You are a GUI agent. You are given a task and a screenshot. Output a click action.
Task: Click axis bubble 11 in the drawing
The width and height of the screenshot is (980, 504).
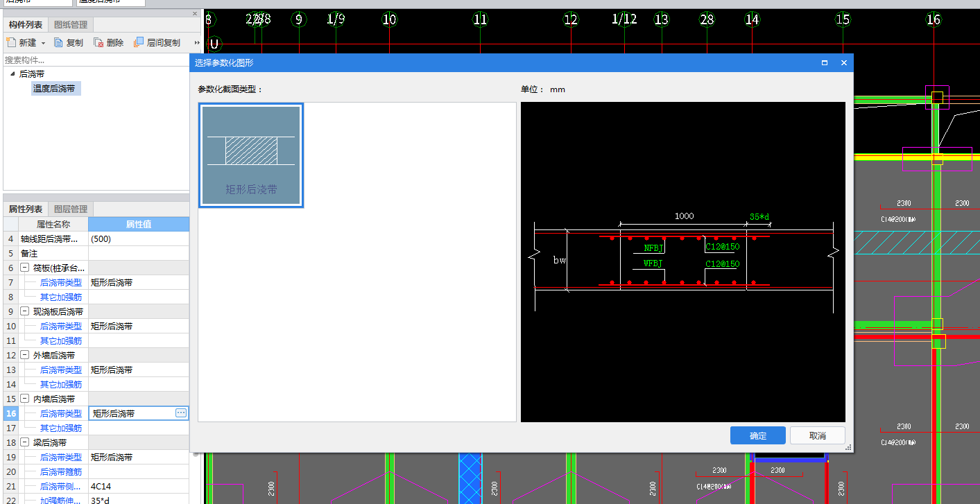coord(481,19)
